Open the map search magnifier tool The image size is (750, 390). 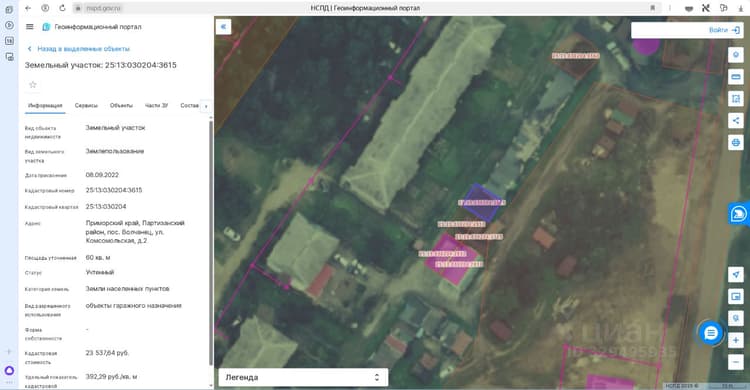(736, 318)
